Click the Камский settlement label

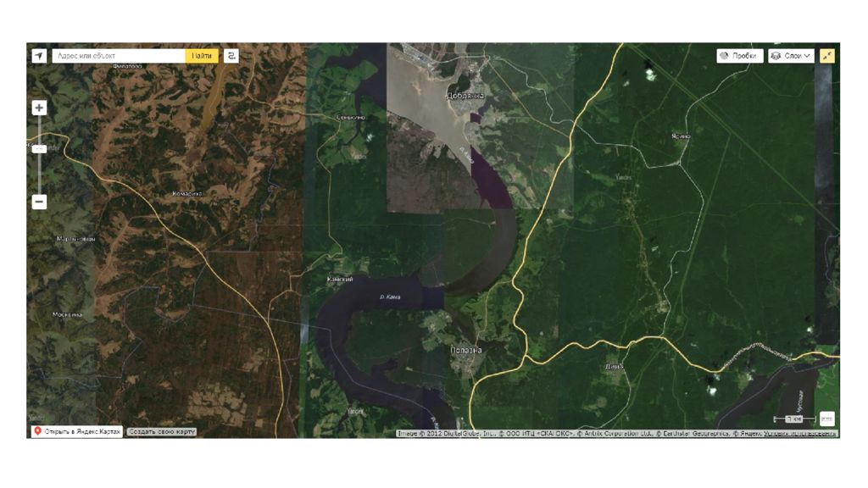click(x=339, y=280)
